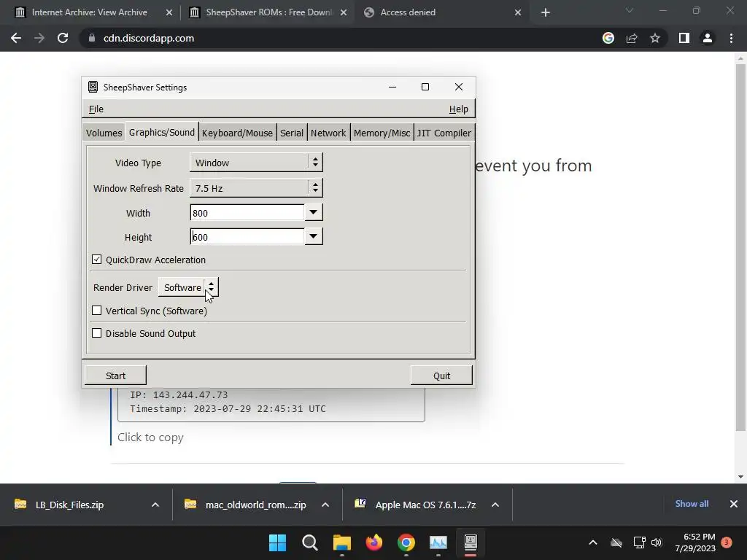The image size is (747, 560).
Task: Click the browser page vertical scrollbar
Action: (740, 248)
